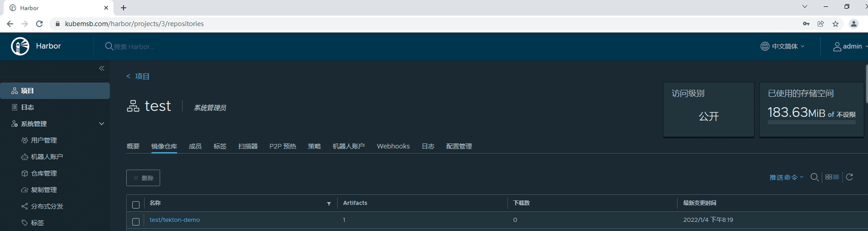Sort by the 下载数 column header

521,203
